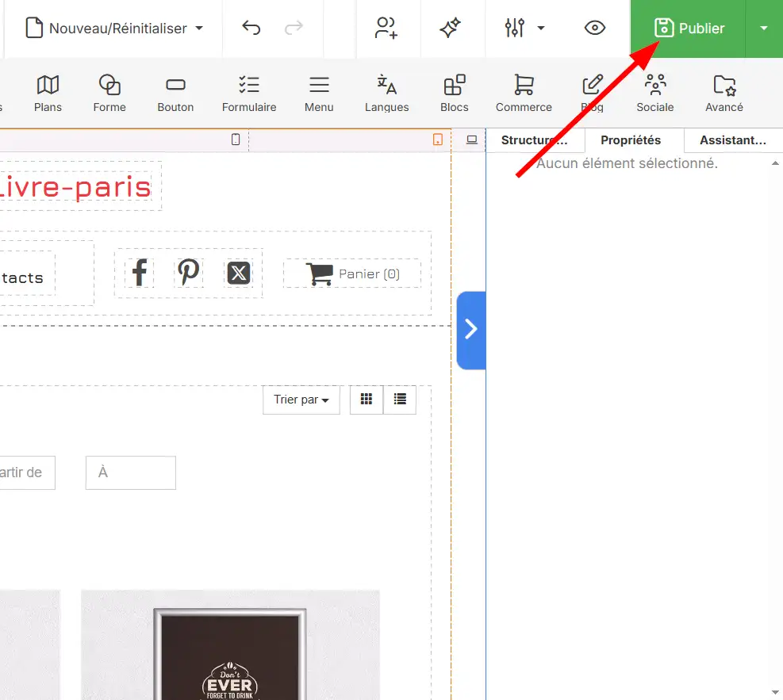The image size is (783, 700).
Task: Preview the site with the eye icon
Action: pos(595,28)
